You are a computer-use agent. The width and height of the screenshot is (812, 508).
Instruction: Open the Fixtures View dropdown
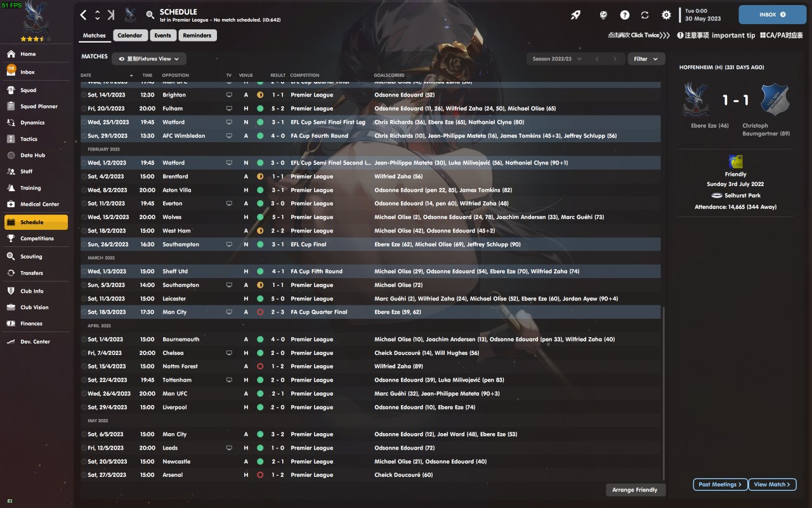(149, 59)
